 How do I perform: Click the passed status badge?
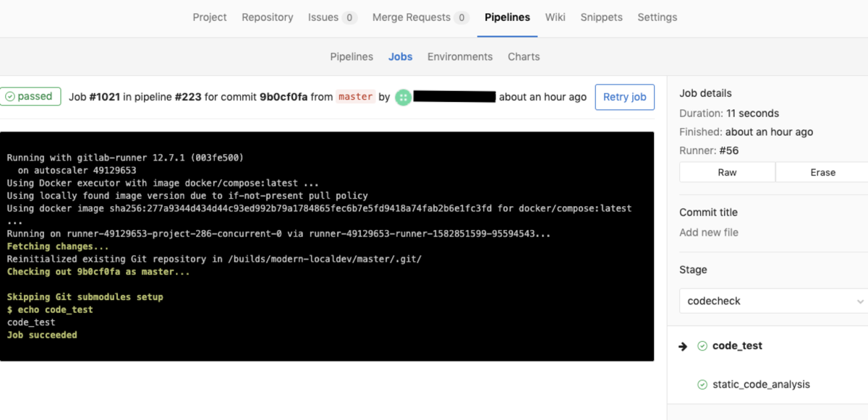(30, 96)
